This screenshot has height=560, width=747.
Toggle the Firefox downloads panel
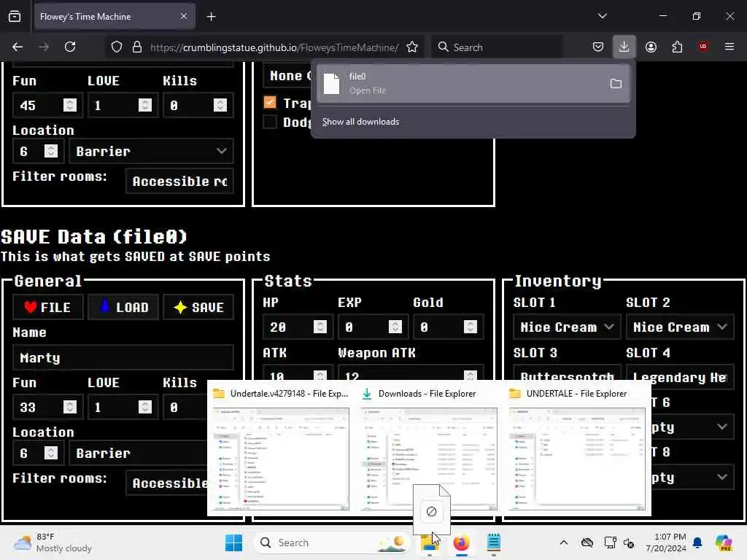coord(624,47)
